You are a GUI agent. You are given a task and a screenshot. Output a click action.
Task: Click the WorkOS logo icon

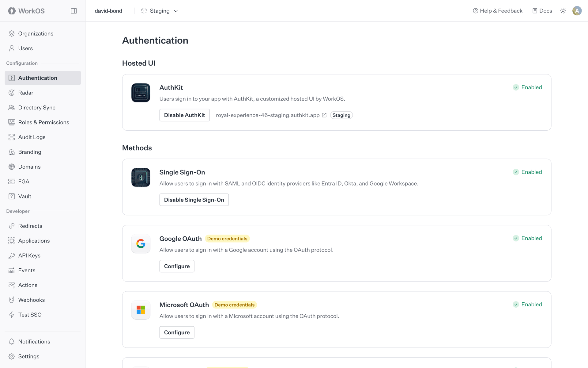[x=12, y=11]
